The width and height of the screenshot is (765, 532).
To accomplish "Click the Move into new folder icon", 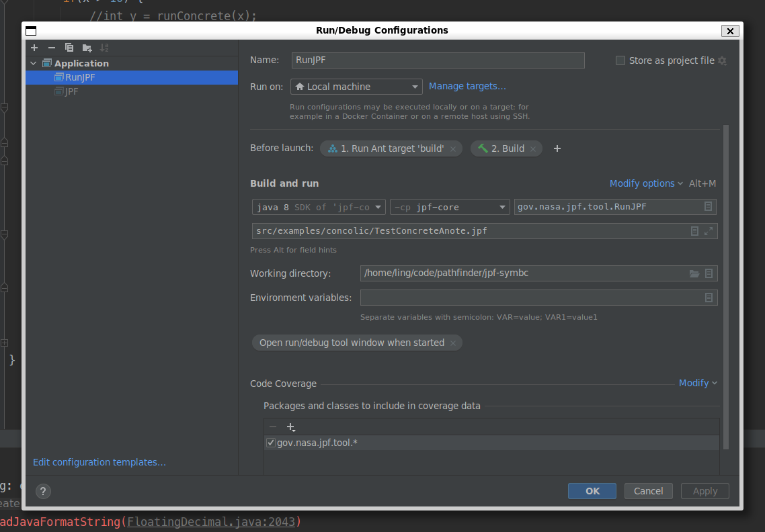I will pos(87,48).
